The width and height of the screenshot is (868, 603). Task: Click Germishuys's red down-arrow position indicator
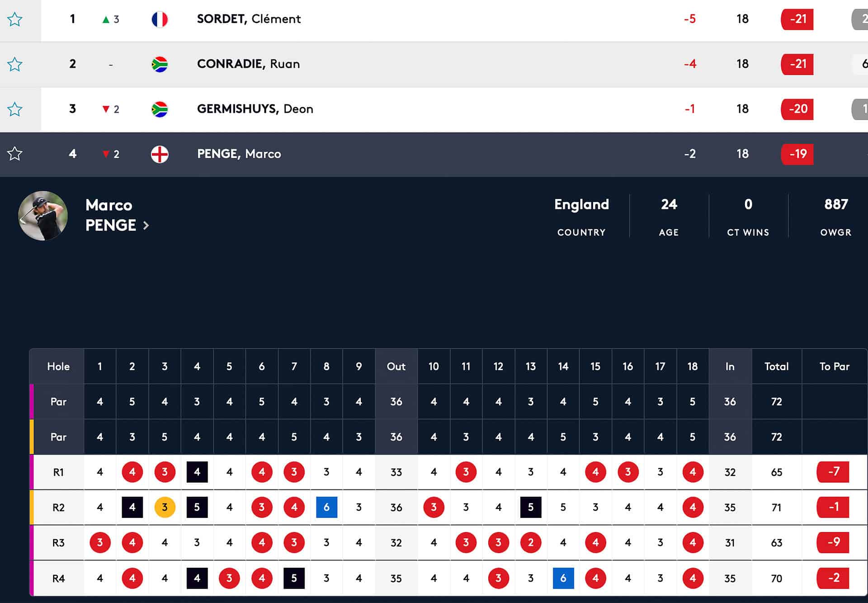point(106,109)
